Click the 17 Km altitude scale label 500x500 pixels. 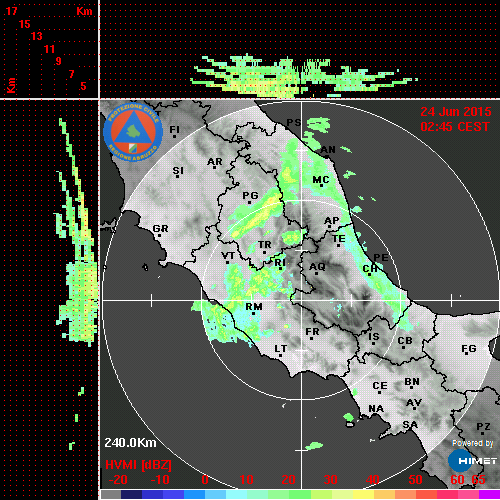pyautogui.click(x=12, y=11)
